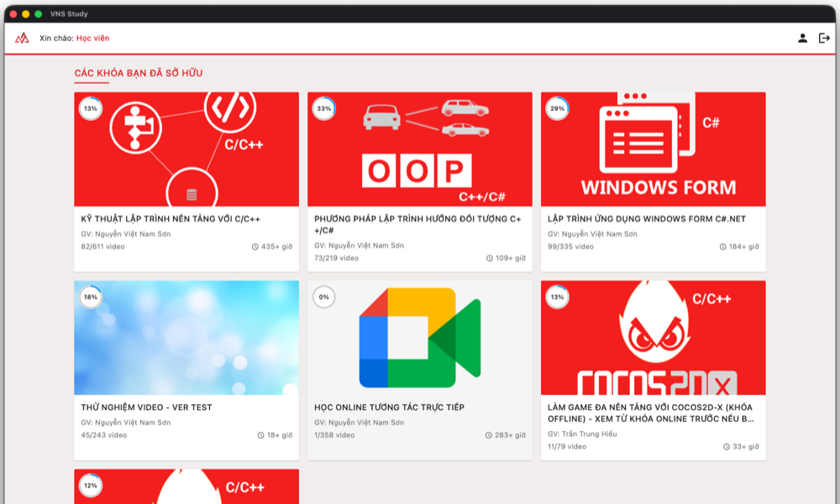This screenshot has width=840, height=504.
Task: Click the 18% progress circle on test video
Action: pyautogui.click(x=91, y=297)
